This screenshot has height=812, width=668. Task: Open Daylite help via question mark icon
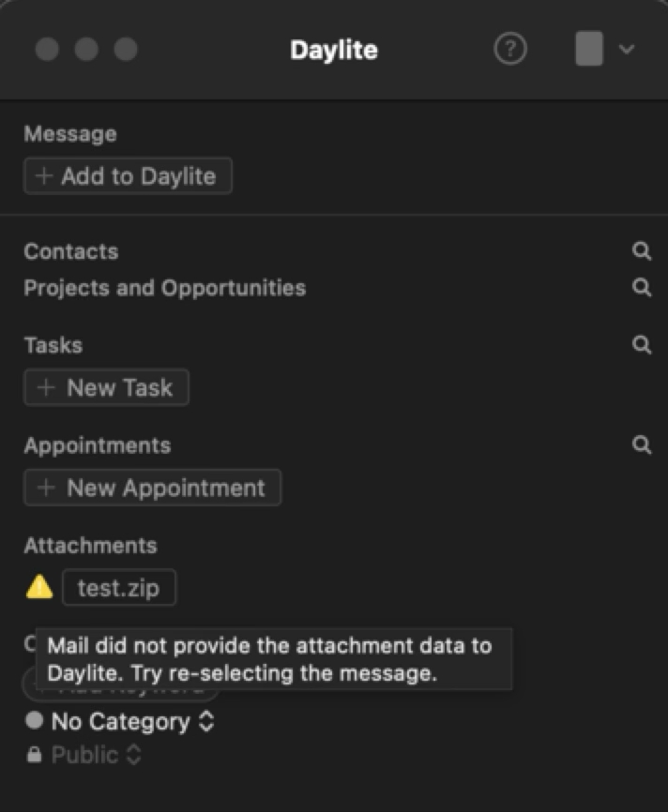click(x=509, y=49)
